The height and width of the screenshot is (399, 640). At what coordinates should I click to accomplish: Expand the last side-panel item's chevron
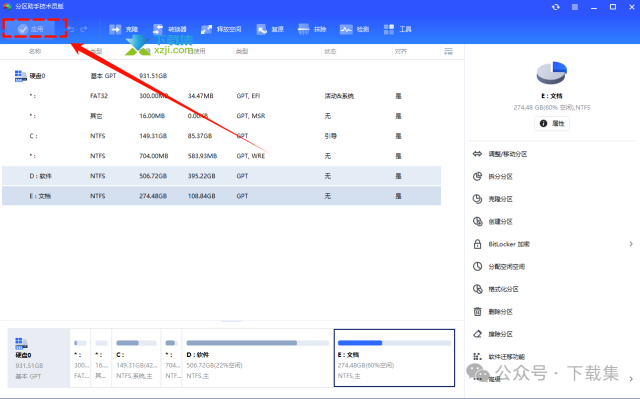click(631, 379)
